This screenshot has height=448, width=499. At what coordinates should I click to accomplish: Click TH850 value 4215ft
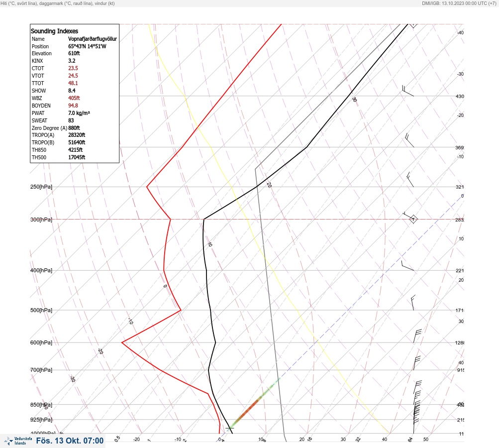point(76,150)
